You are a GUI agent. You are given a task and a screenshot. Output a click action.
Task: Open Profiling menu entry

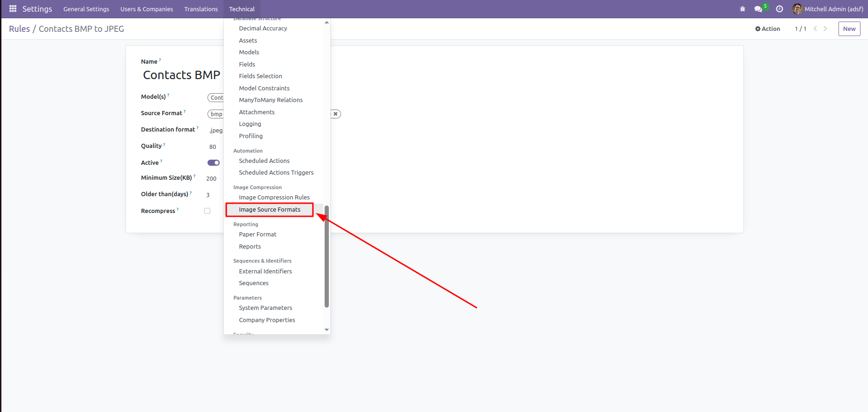251,136
